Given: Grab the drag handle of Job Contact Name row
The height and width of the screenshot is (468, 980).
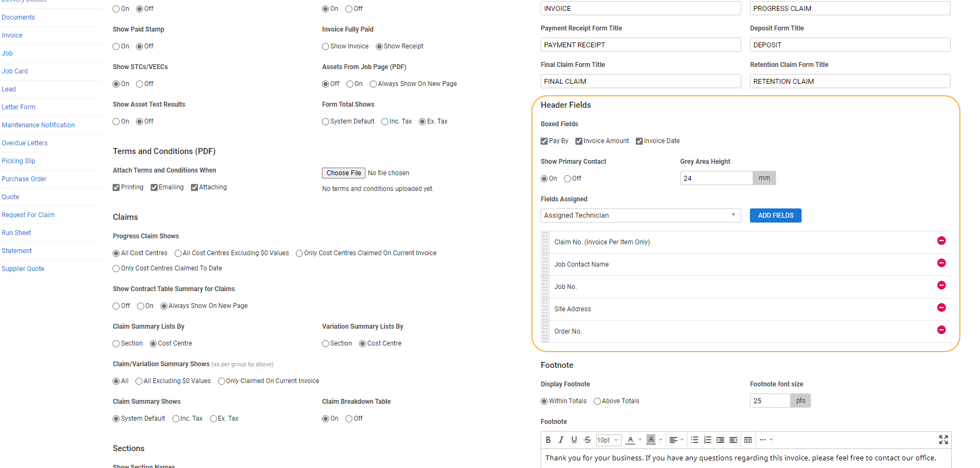Looking at the screenshot, I should 545,264.
